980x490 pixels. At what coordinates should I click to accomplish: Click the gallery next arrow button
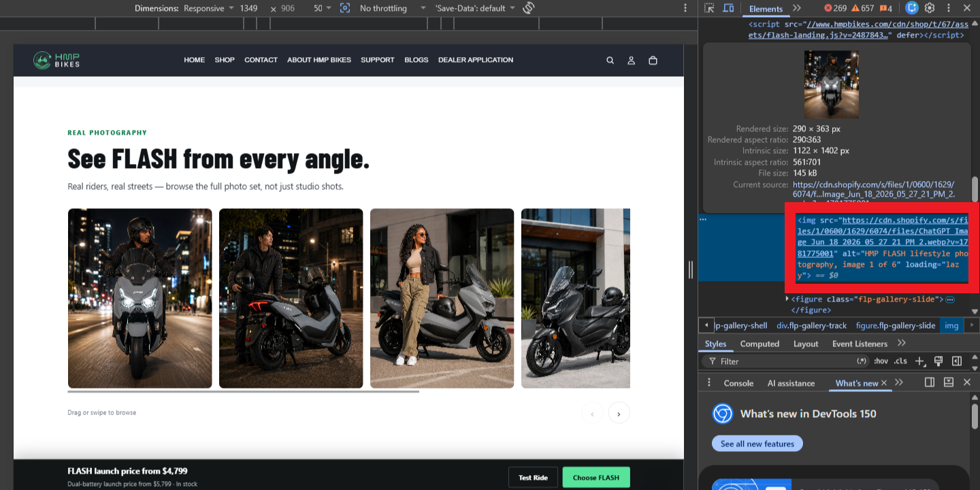(x=619, y=413)
